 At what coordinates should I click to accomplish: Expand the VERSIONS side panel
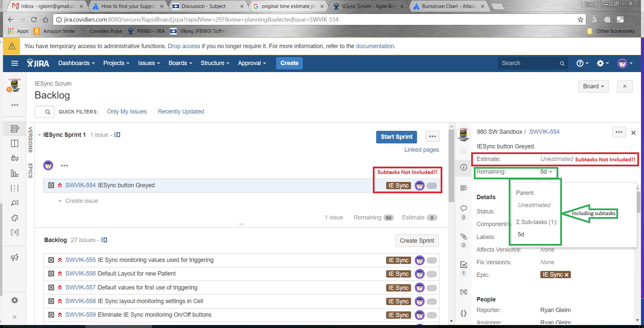tap(30, 140)
